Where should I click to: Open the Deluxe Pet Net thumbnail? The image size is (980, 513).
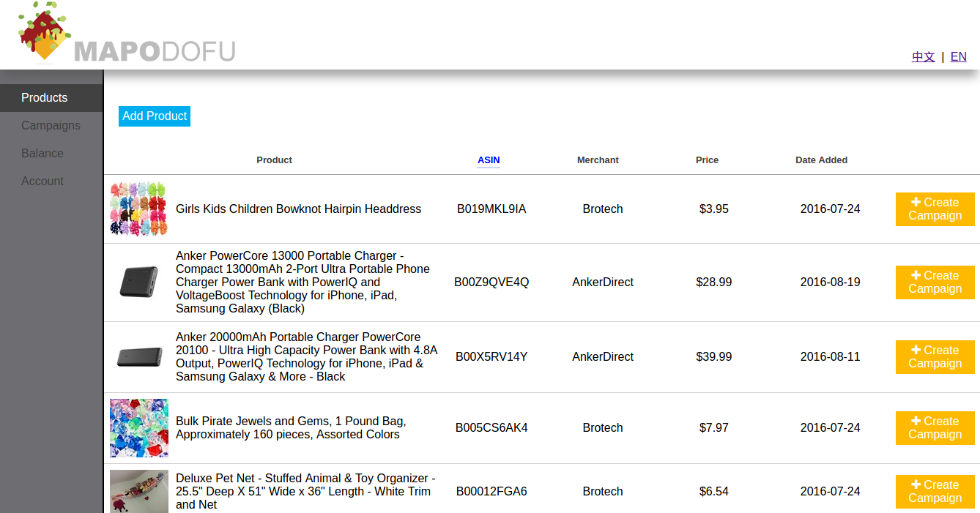click(139, 492)
